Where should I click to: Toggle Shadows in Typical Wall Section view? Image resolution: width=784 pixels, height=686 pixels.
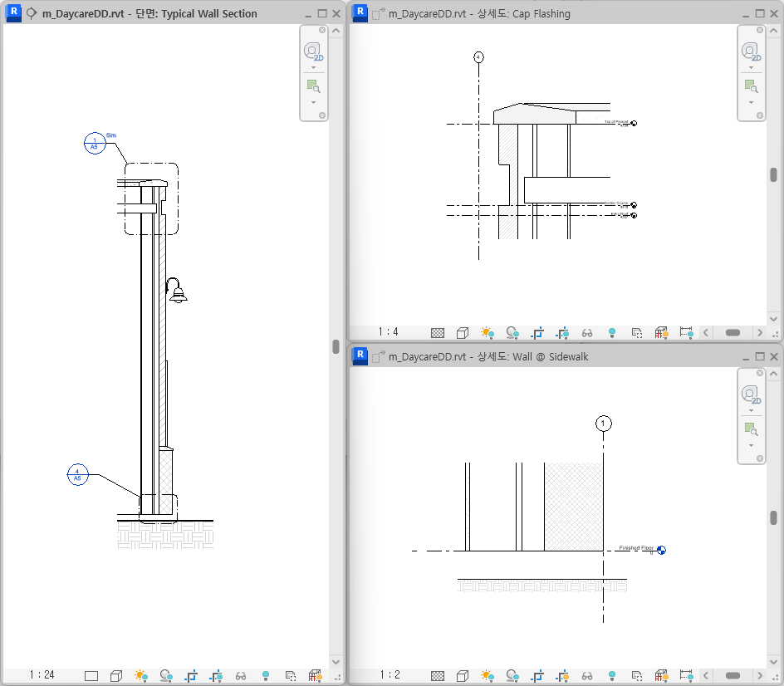coord(166,676)
